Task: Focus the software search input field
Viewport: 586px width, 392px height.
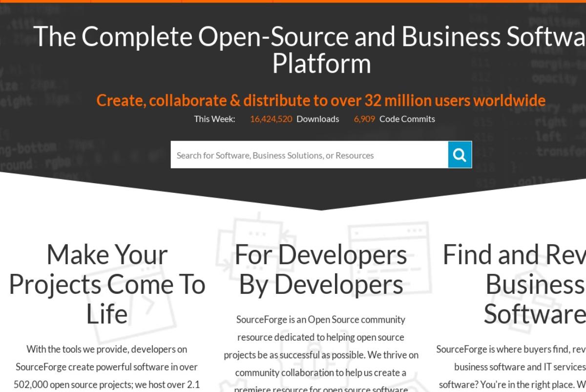Action: coord(310,155)
